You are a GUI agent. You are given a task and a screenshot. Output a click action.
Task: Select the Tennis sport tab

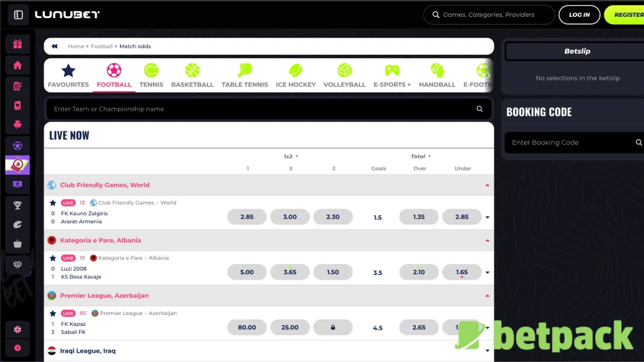coord(151,76)
